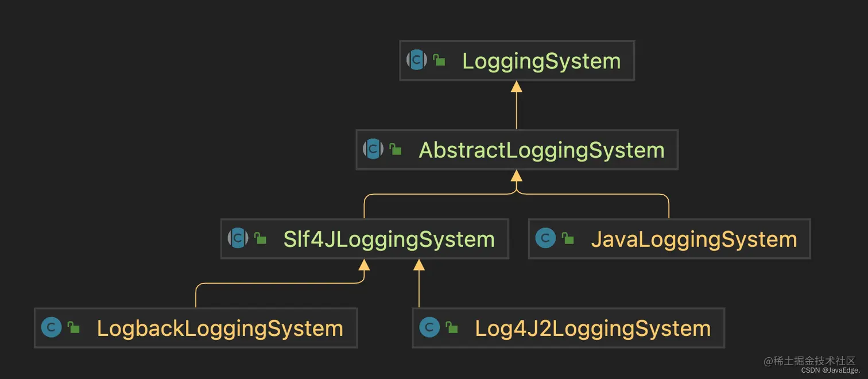Click the green lock icon beside Slf4JLoggingSystem
The width and height of the screenshot is (868, 379).
click(x=260, y=238)
